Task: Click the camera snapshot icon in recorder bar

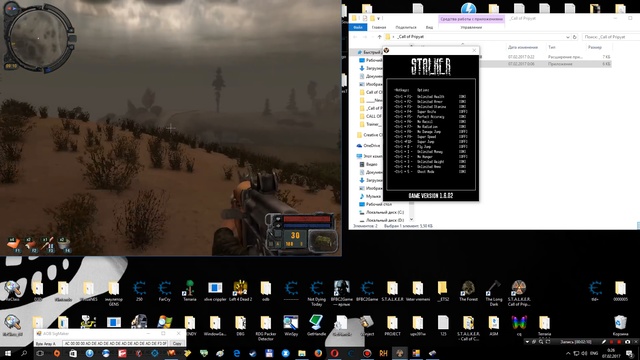Action: pyautogui.click(x=627, y=342)
